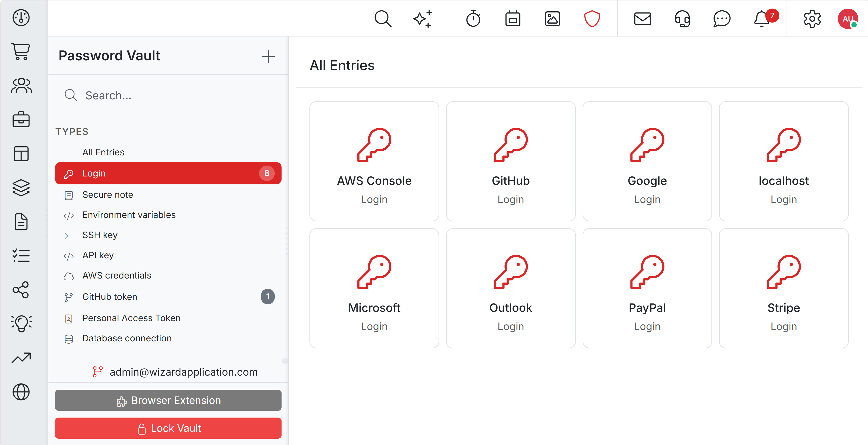The image size is (868, 445).
Task: Open the calendar icon in top bar
Action: point(512,19)
